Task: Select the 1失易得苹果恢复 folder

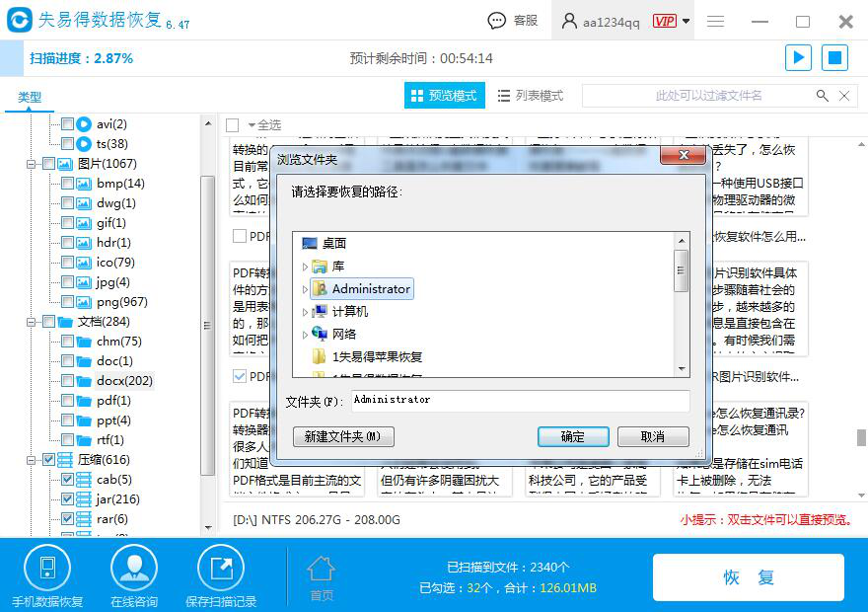Action: coord(377,357)
